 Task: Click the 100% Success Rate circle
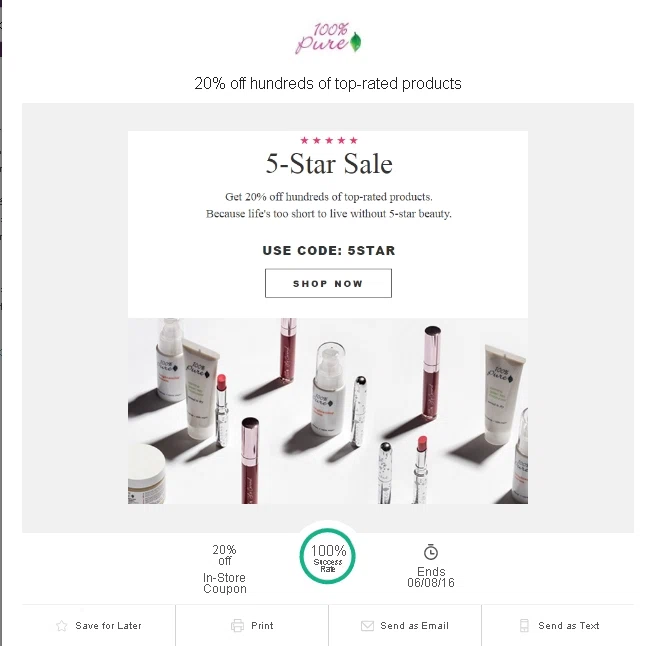(328, 556)
